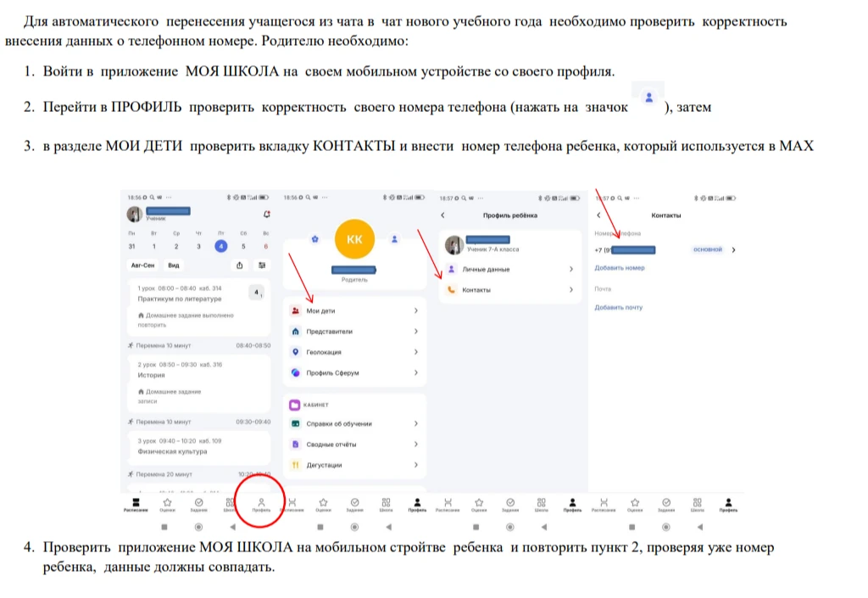
Task: Open the student's avatar on the schedule screen
Action: tap(135, 214)
